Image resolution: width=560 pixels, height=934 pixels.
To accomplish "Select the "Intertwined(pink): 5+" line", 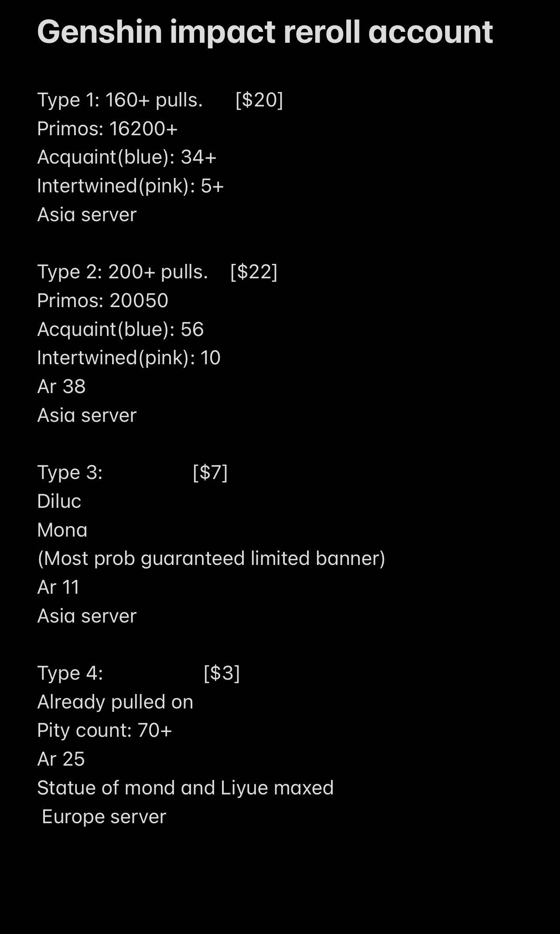I will coord(130,186).
